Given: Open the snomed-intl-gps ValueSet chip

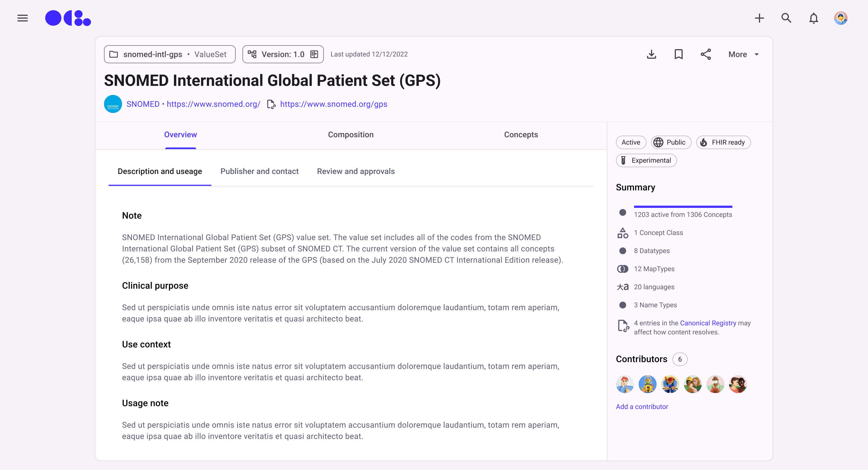Looking at the screenshot, I should pos(170,54).
